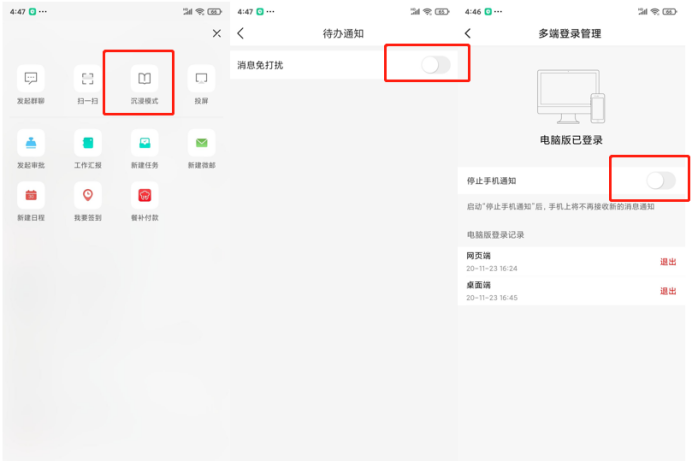Screen dimensions: 693x462
Task: Open the 新建日程 new schedule icon
Action: click(x=30, y=195)
